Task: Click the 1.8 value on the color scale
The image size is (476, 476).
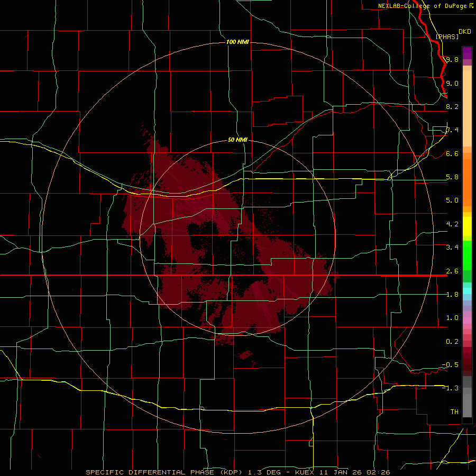Action: click(452, 295)
